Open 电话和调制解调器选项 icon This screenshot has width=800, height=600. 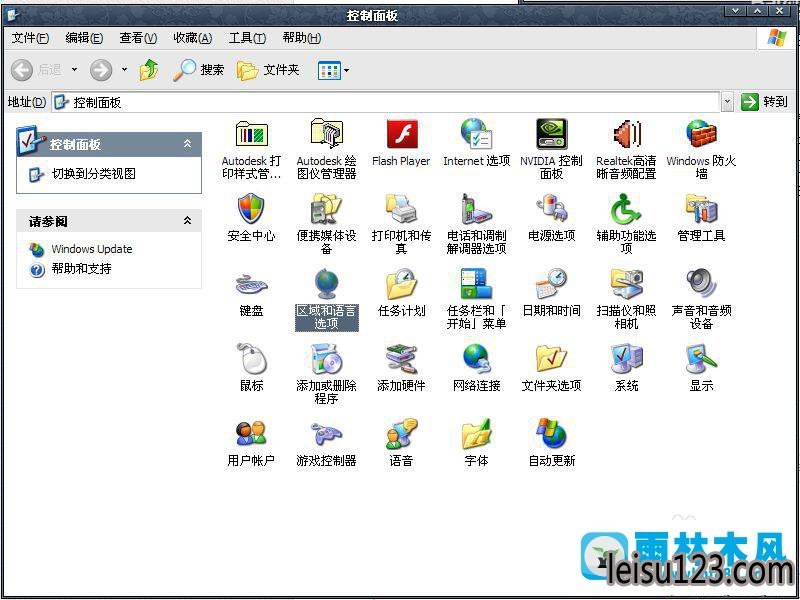click(x=477, y=209)
